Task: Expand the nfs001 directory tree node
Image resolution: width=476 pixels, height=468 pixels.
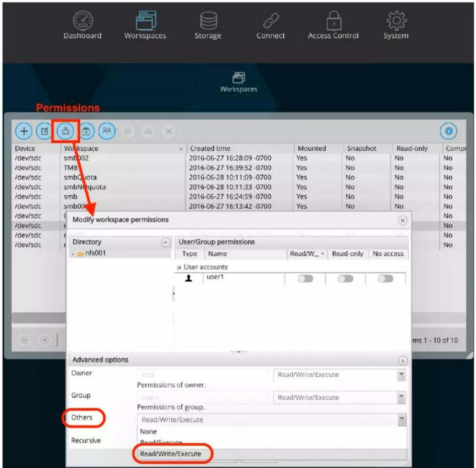Action: [x=73, y=254]
